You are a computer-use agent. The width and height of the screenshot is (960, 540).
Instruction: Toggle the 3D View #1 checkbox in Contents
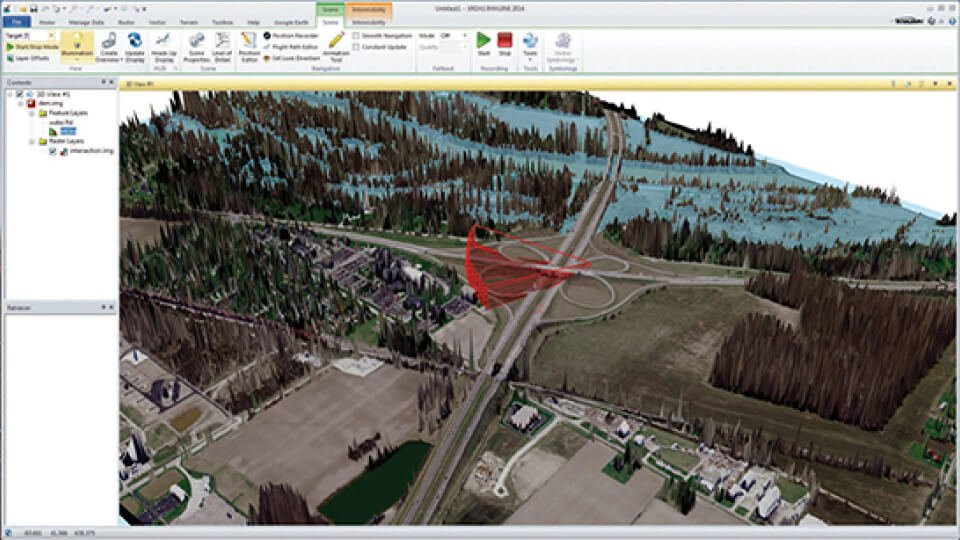click(20, 94)
